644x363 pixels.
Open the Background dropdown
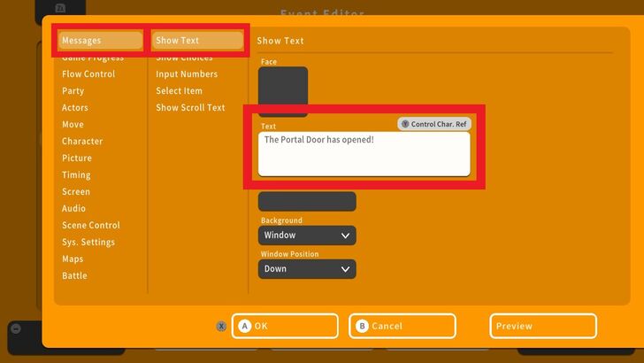coord(307,236)
